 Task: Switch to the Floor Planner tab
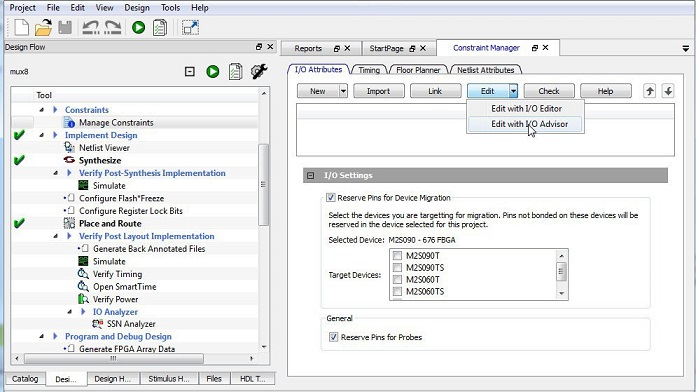click(x=418, y=70)
